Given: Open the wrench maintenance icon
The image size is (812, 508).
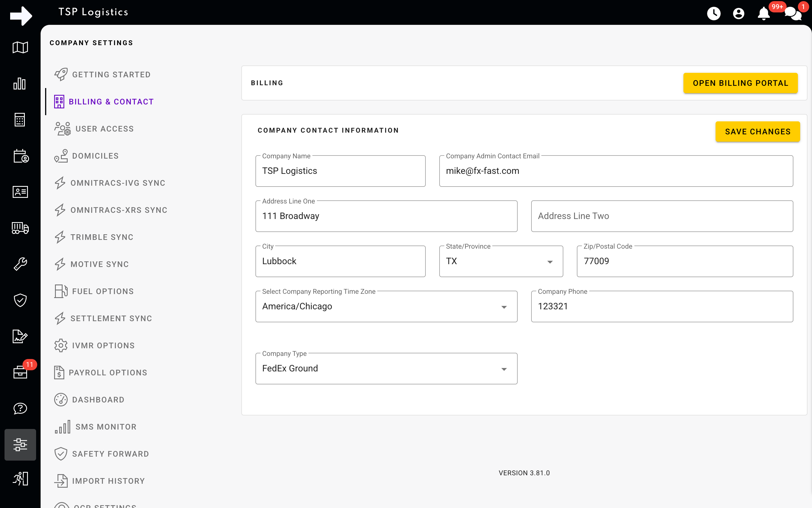Looking at the screenshot, I should point(20,264).
